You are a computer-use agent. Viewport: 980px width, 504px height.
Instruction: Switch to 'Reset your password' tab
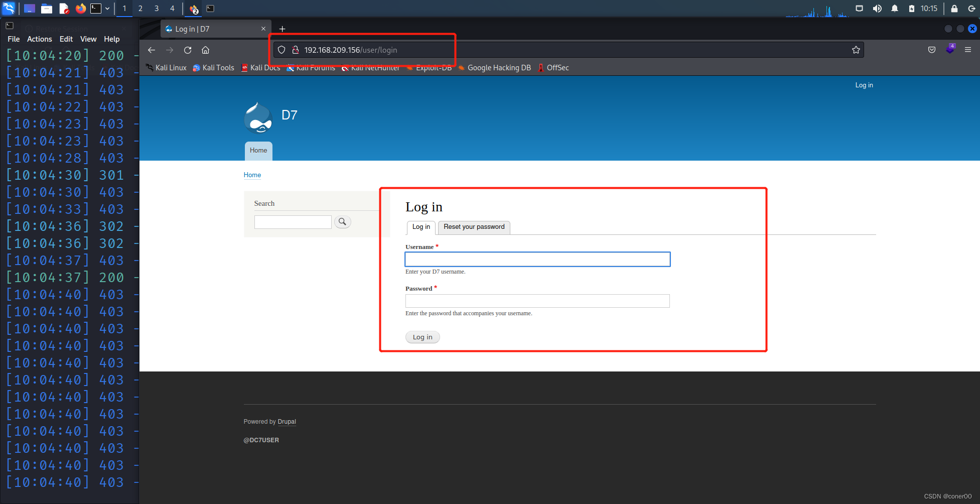point(474,227)
